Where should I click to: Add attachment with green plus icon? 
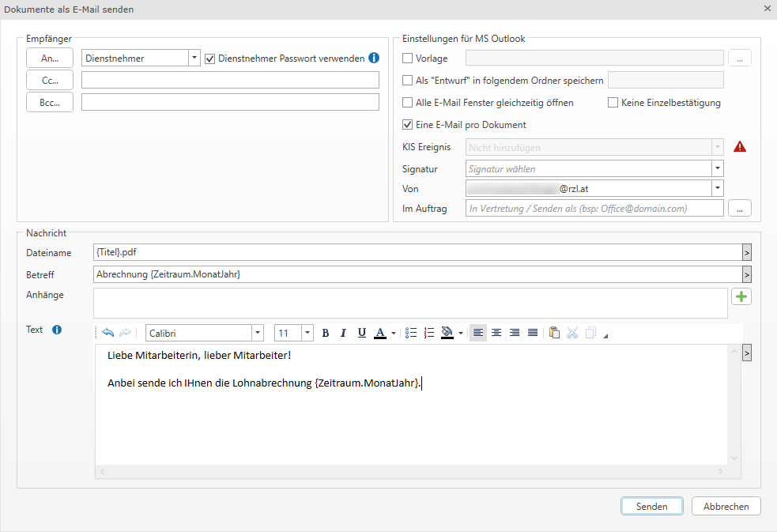(x=742, y=296)
